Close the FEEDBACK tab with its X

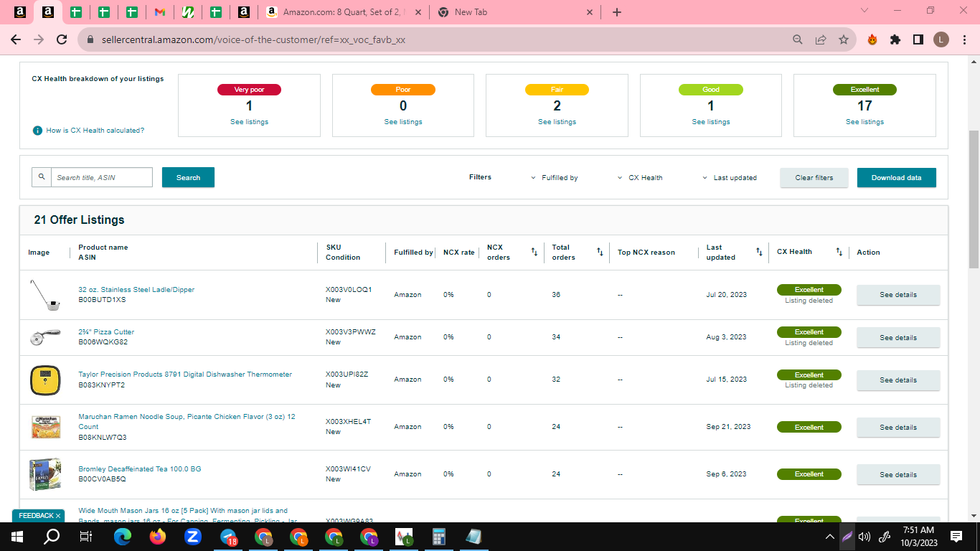[x=58, y=516]
